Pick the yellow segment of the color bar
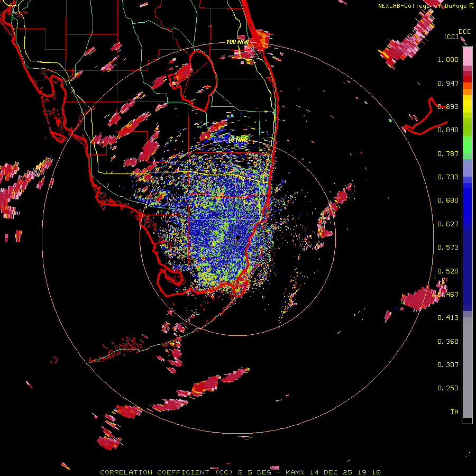Viewport: 476px width, 476px height. 467,104
